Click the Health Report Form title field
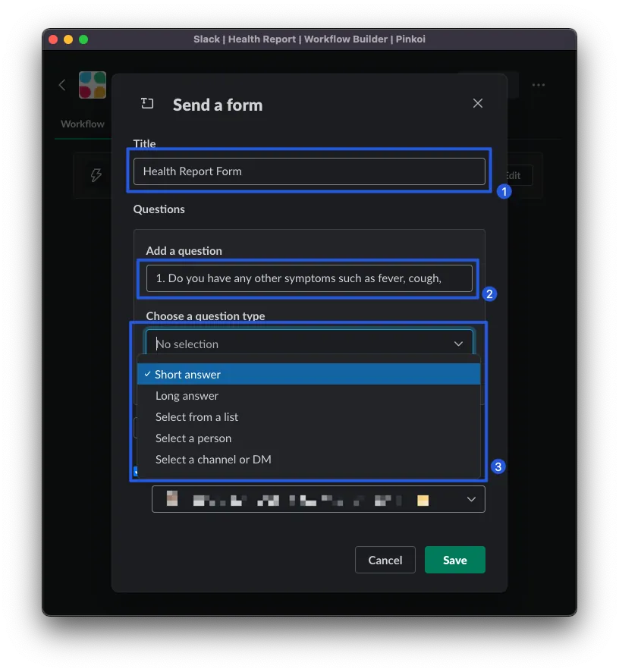 [309, 171]
